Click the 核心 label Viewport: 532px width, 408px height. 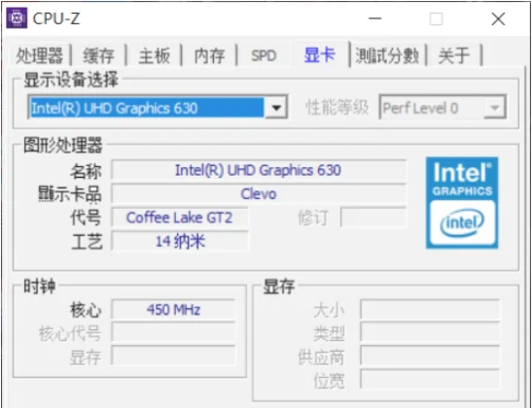click(86, 310)
